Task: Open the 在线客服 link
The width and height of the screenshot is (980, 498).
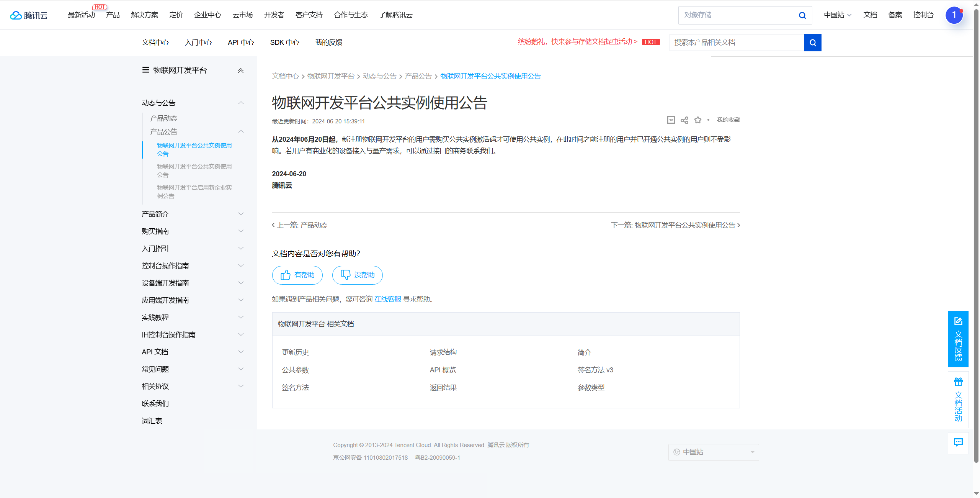Action: pos(388,299)
